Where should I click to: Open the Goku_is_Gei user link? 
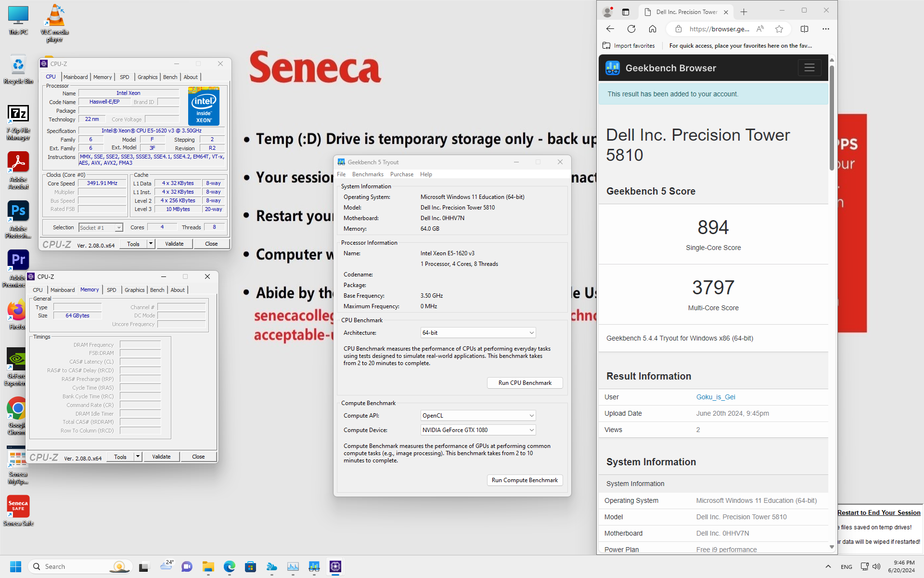click(716, 397)
